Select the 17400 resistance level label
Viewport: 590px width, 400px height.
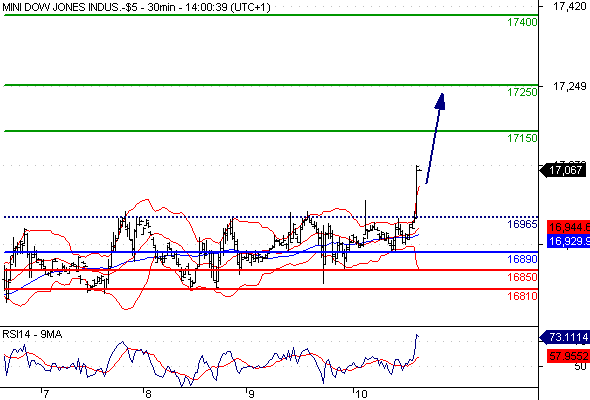(522, 22)
